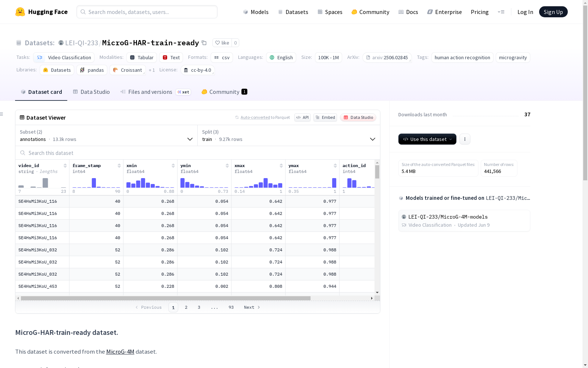This screenshot has height=368, width=588.
Task: Open the navigation overflow menu icon
Action: point(501,12)
